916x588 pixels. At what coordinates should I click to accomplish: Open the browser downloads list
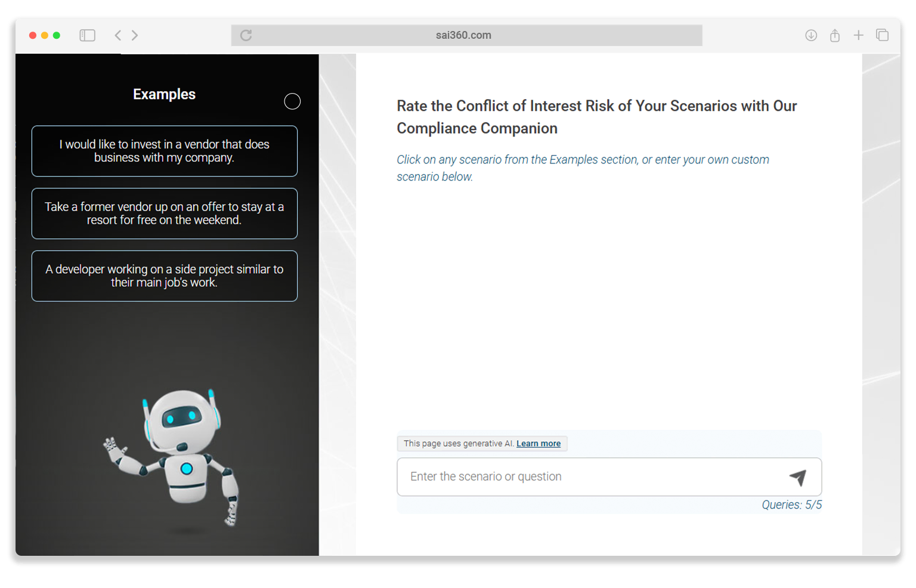tap(810, 36)
